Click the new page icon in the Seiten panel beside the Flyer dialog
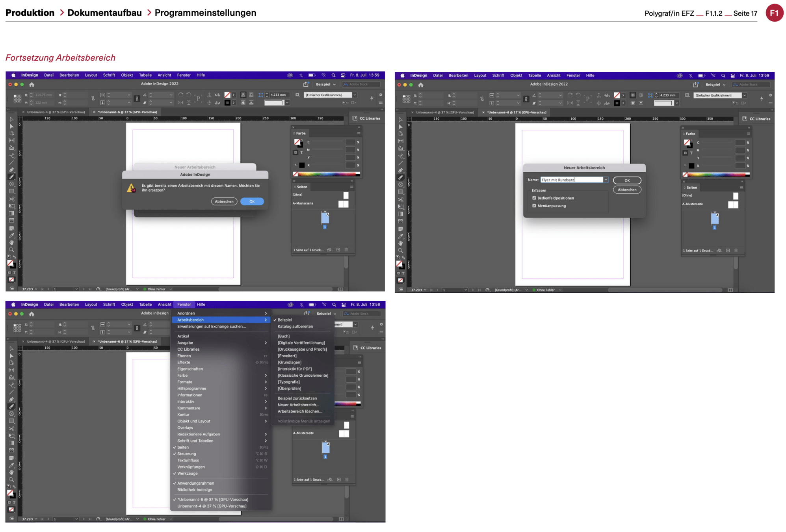The height and width of the screenshot is (532, 786). (728, 251)
